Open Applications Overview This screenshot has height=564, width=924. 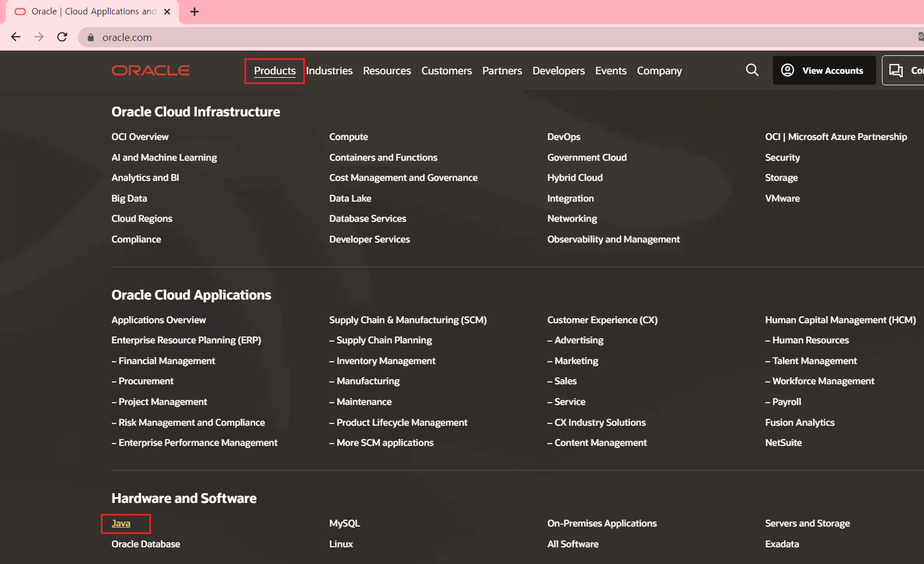[159, 320]
